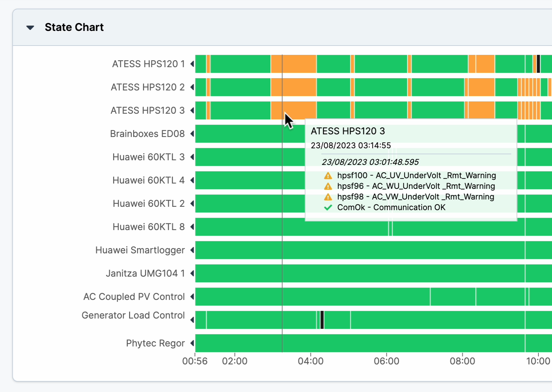Click the arrow beside Janitza UMG104 1
The height and width of the screenshot is (392, 552).
click(192, 273)
